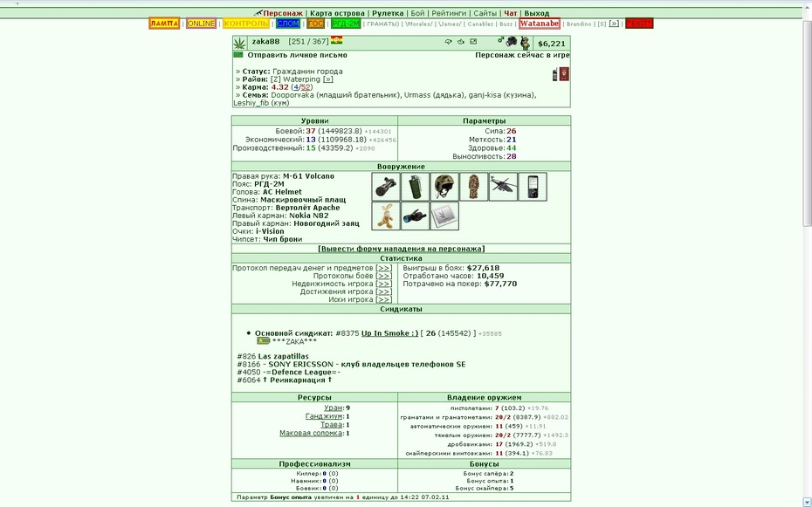812x507 pixels.
Task: Click the camera icon in profile header
Action: [512, 41]
